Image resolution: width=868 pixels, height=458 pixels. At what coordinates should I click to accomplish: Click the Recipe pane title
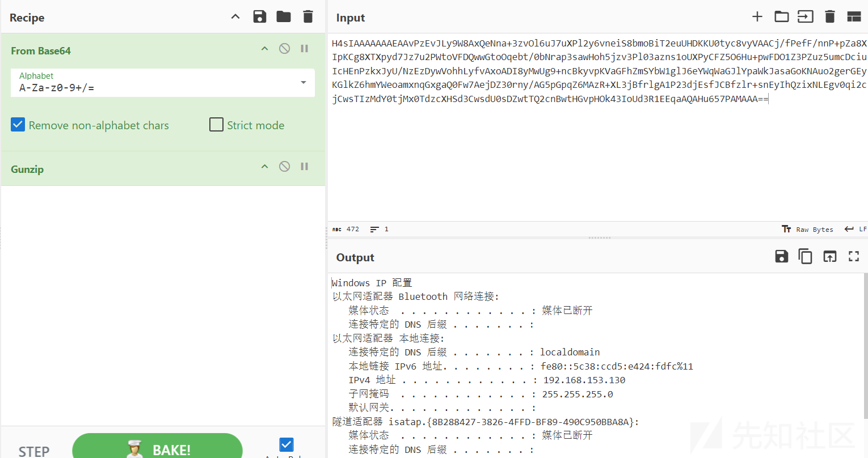click(x=27, y=18)
